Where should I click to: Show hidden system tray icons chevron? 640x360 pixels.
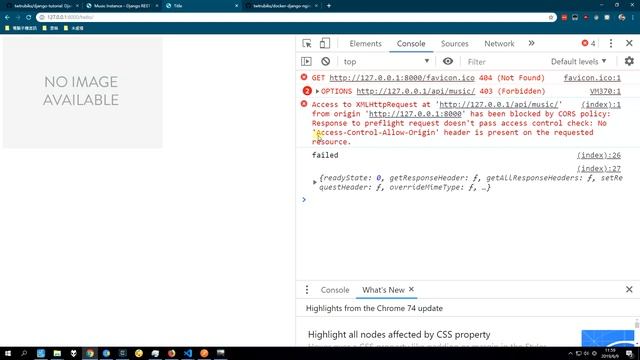click(x=570, y=353)
